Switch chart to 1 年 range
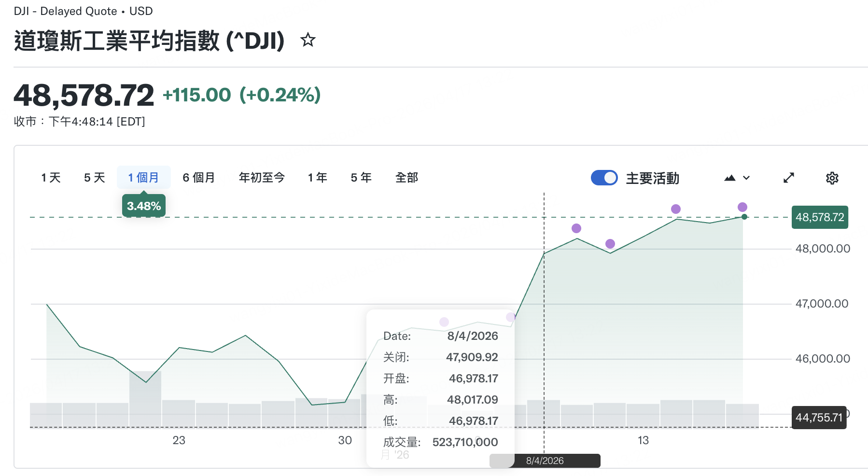Viewport: 868px width, 476px height. pyautogui.click(x=317, y=178)
